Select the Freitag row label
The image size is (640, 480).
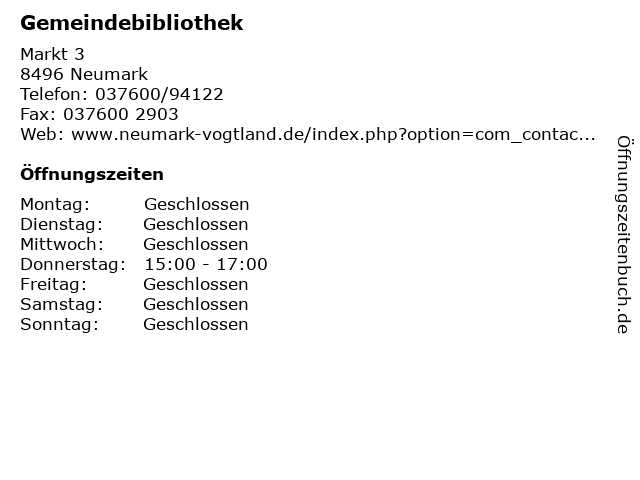[x=53, y=285]
